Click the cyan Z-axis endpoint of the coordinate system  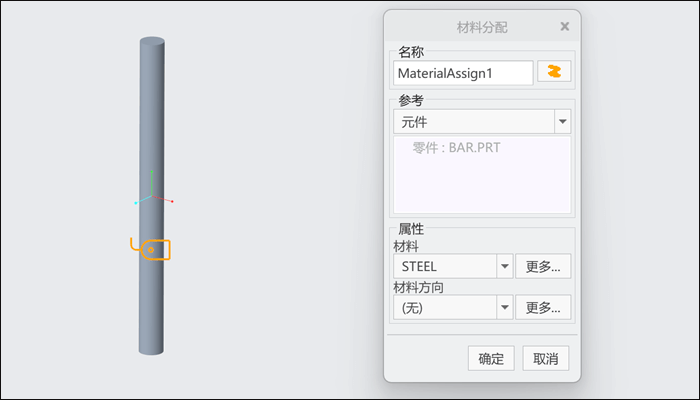(136, 203)
